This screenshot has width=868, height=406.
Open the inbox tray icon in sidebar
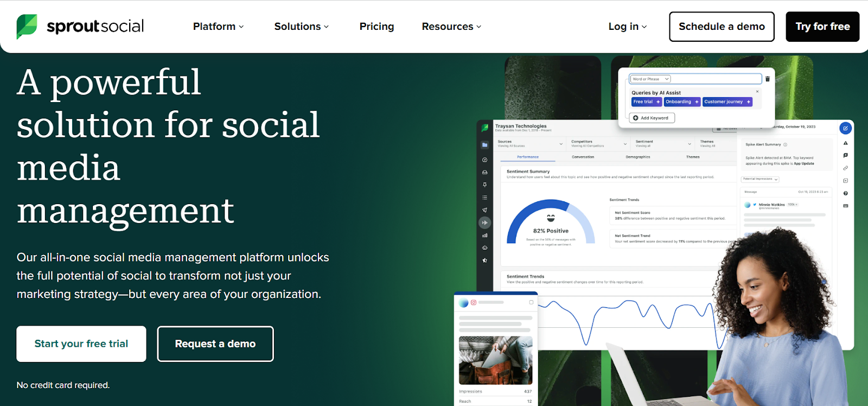(x=485, y=172)
